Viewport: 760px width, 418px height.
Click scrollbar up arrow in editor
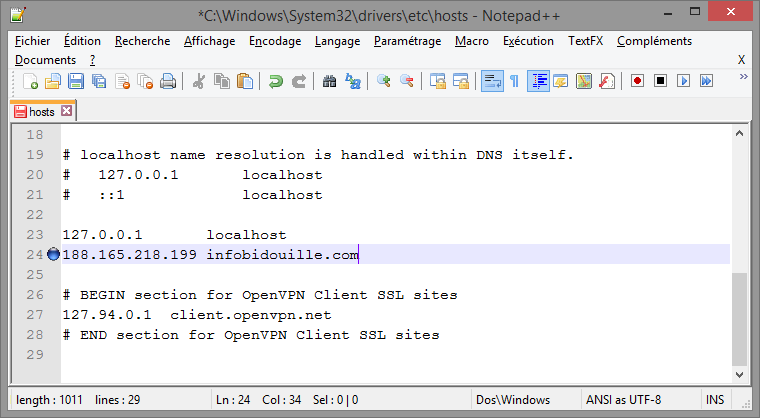click(x=739, y=133)
